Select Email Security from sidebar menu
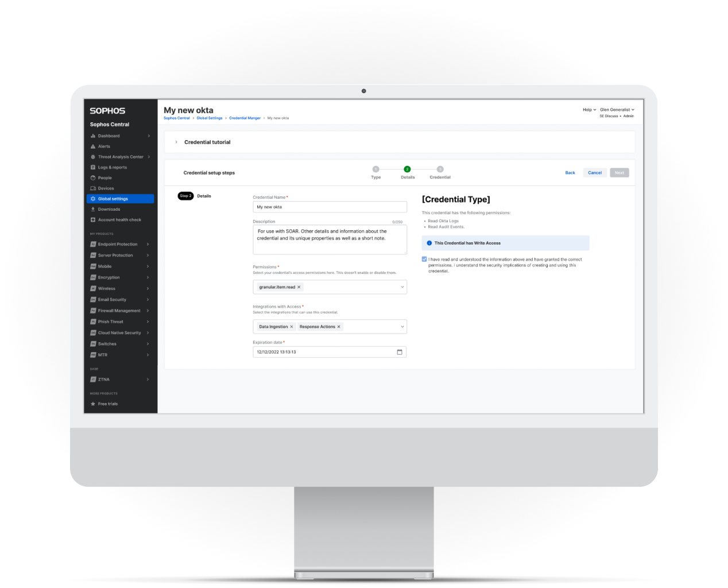The width and height of the screenshot is (728, 588). click(112, 300)
